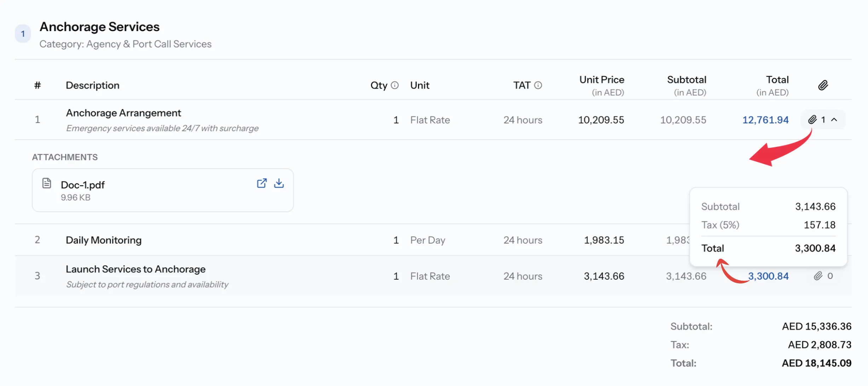
Task: Click the AED 18,145.09 grand total
Action: point(817,363)
